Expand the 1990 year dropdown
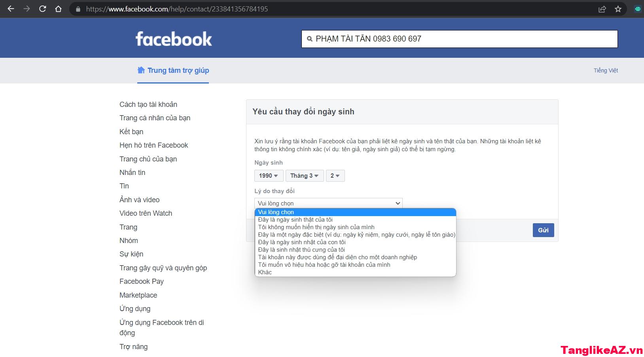Image resolution: width=644 pixels, height=357 pixels. coord(269,175)
